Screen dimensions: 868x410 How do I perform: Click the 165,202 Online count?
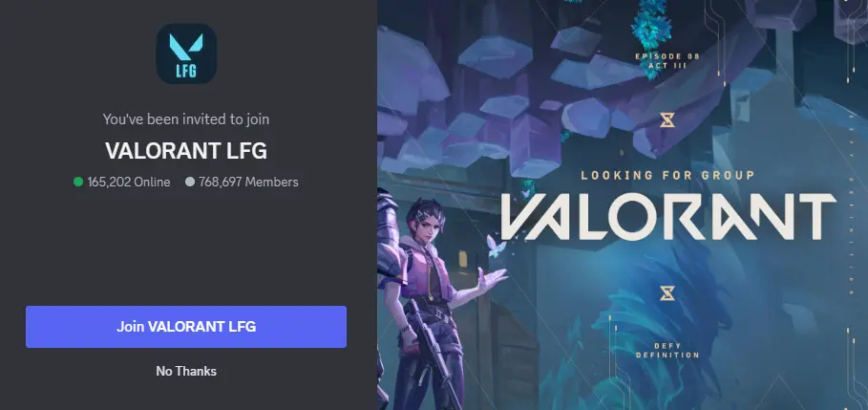tap(128, 182)
